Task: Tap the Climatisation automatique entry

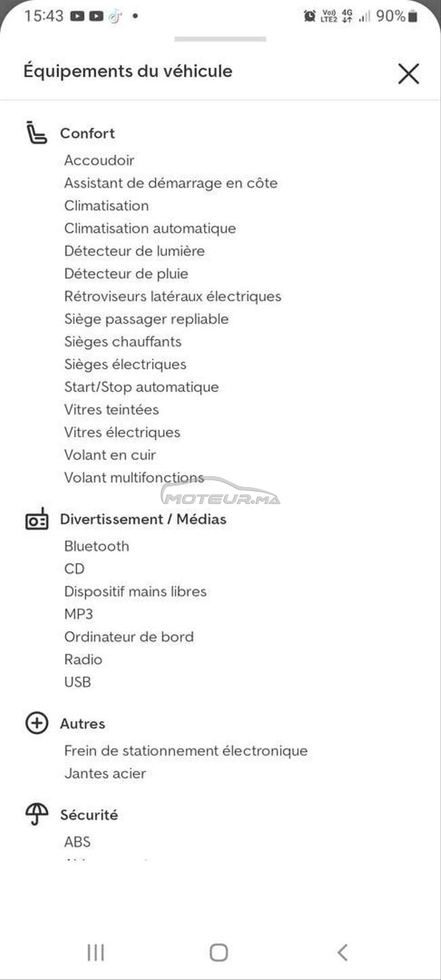Action: pyautogui.click(x=150, y=229)
